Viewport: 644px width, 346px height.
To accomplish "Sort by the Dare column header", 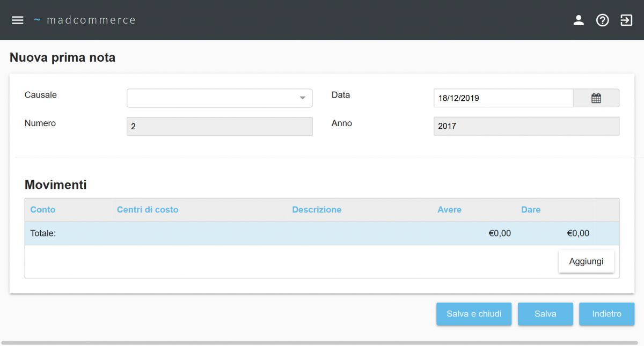I will click(531, 210).
